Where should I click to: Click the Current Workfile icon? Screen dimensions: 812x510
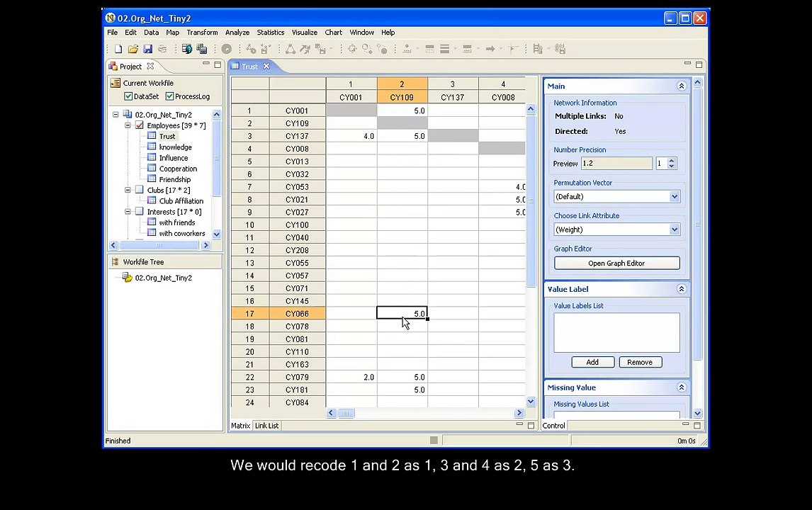coord(115,83)
